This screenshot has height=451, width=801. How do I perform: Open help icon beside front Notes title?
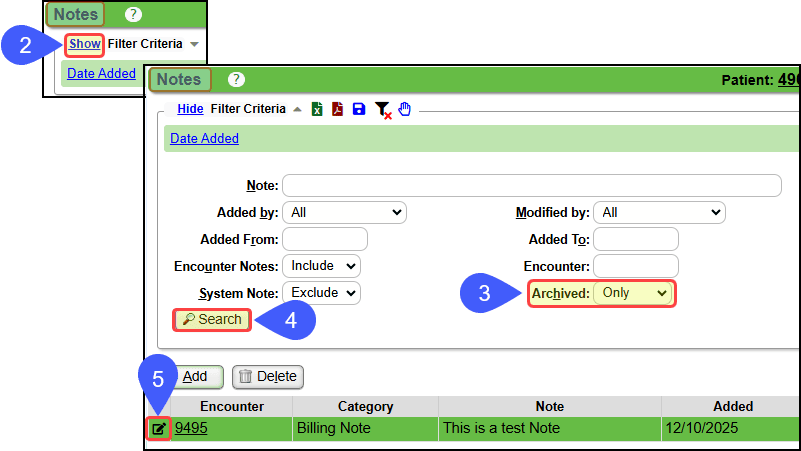tap(236, 80)
